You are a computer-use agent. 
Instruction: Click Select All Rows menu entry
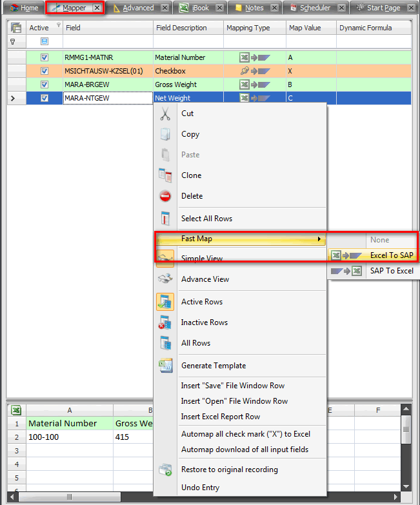[x=206, y=219]
